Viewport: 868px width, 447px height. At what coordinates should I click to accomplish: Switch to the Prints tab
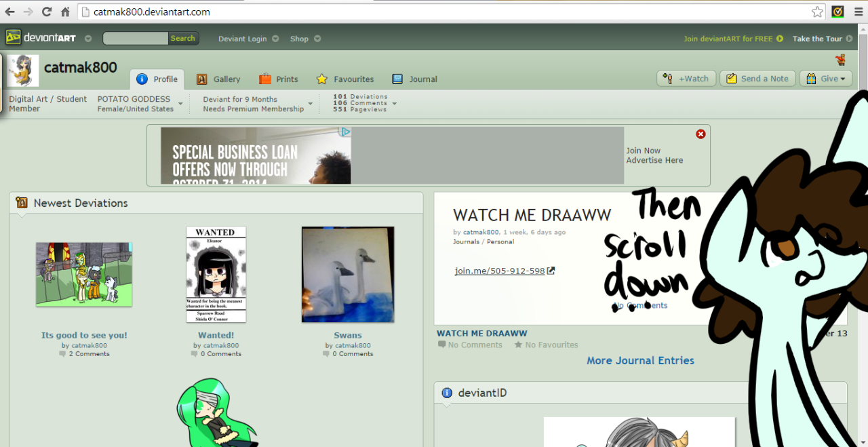[279, 79]
